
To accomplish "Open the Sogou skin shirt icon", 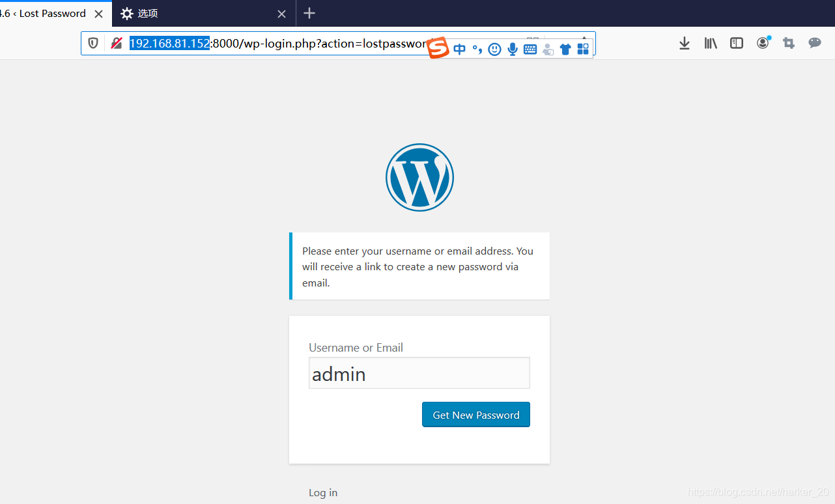I will (x=565, y=49).
